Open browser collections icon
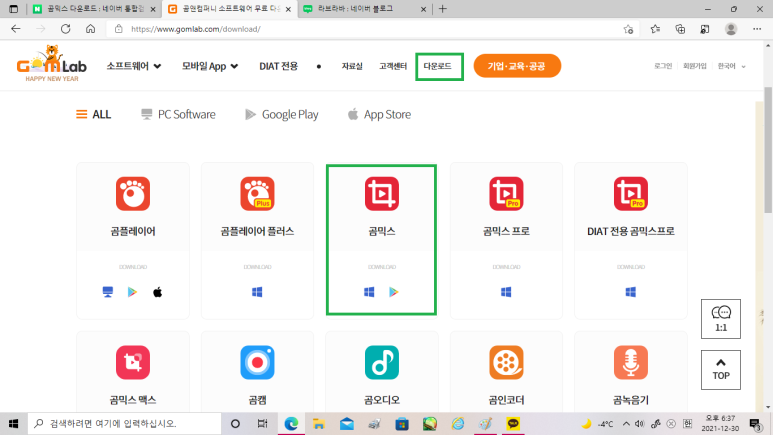Viewport: 773px width, 435px height. point(680,29)
